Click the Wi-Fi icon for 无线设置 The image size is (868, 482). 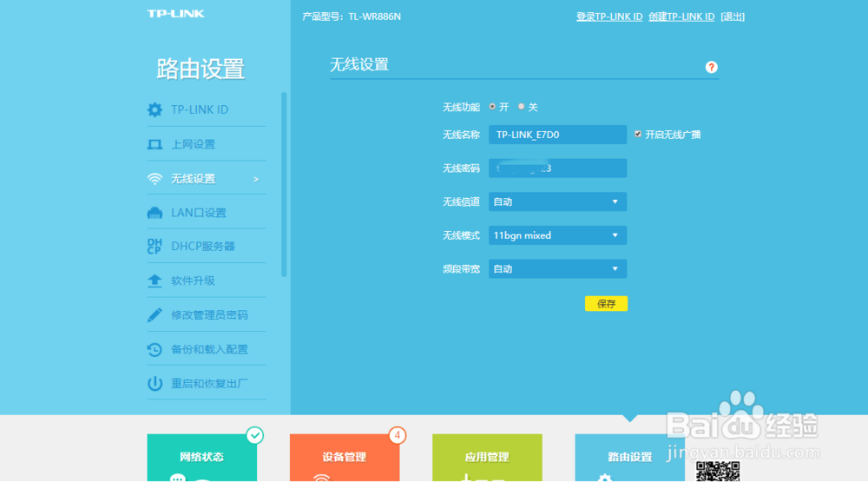click(155, 179)
